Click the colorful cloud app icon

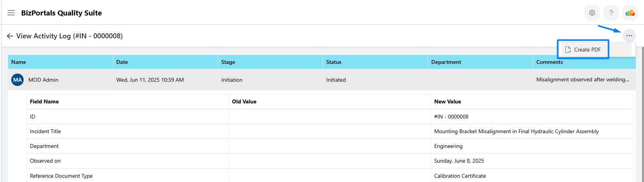coord(630,13)
